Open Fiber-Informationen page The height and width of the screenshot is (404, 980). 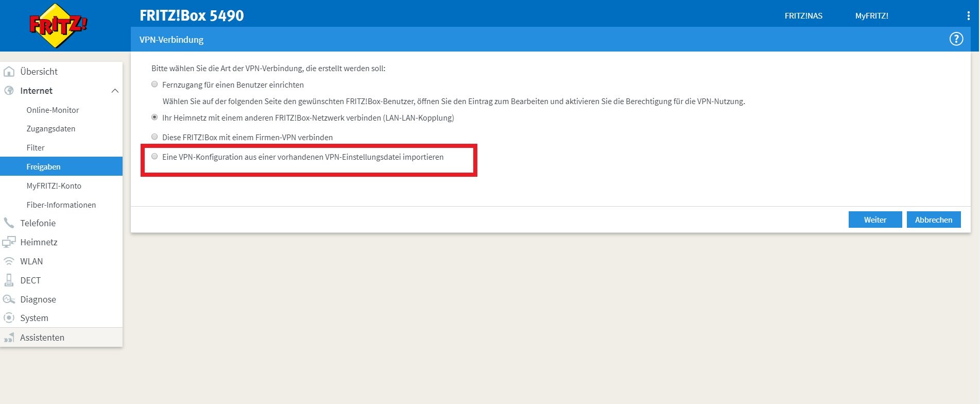pos(61,205)
